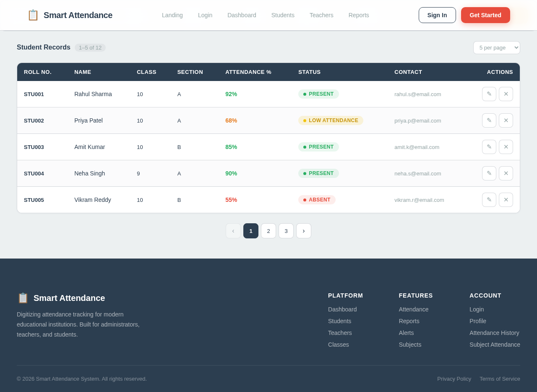The image size is (537, 392).
Task: Go to page 2
Action: point(268,231)
